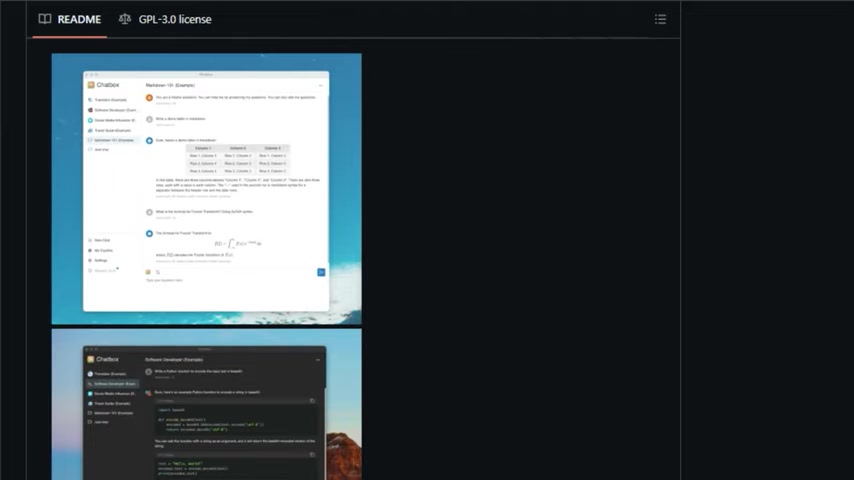Select Translator (Example) in light sidebar
This screenshot has height=480, width=854.
108,100
